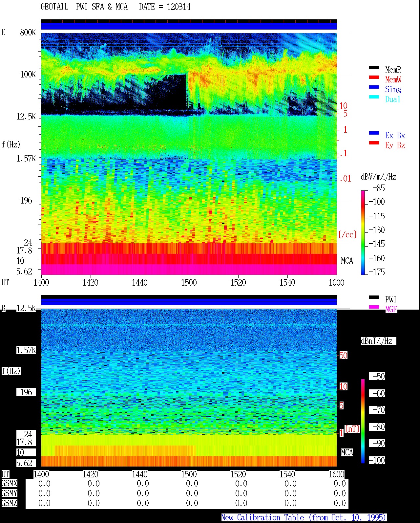Screen dimensions: 420x523
Task: Click the MemR legend label
Action: click(393, 70)
